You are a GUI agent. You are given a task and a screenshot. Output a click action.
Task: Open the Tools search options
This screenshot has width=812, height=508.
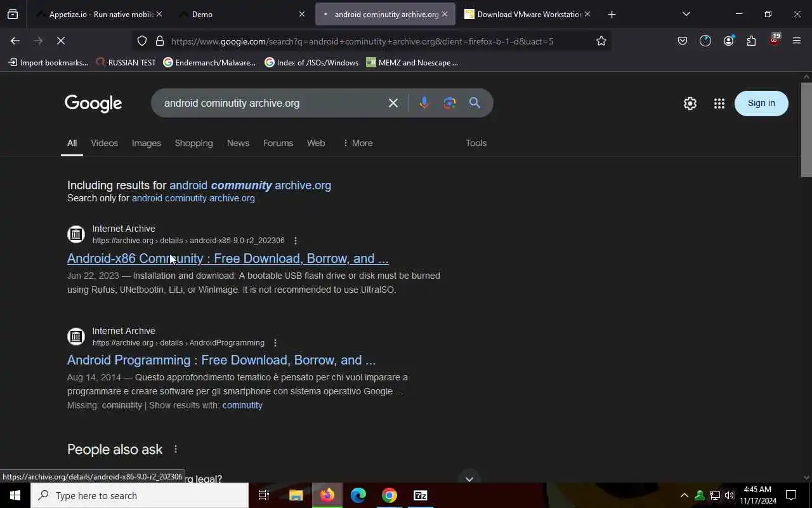click(476, 143)
